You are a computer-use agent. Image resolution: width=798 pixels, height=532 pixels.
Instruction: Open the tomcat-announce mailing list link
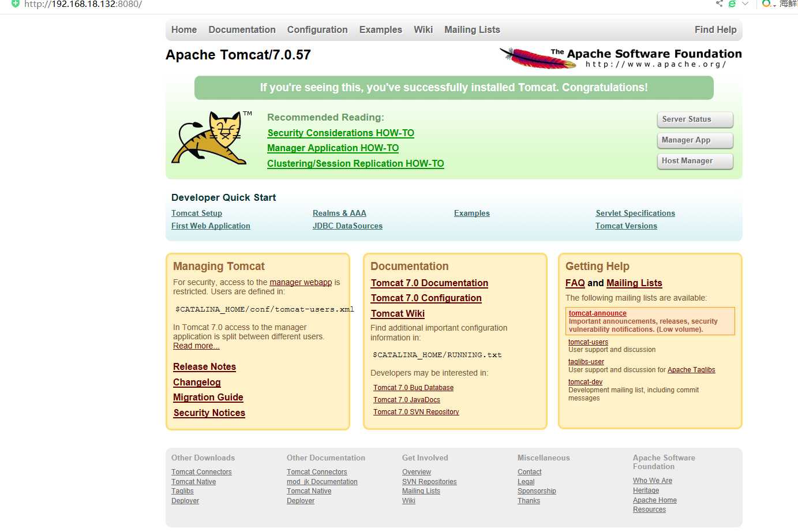point(598,313)
